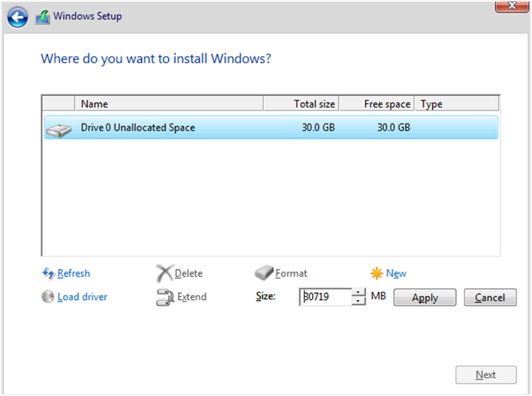Screen dimensions: 532x396
Task: Apply the partition size
Action: (425, 297)
